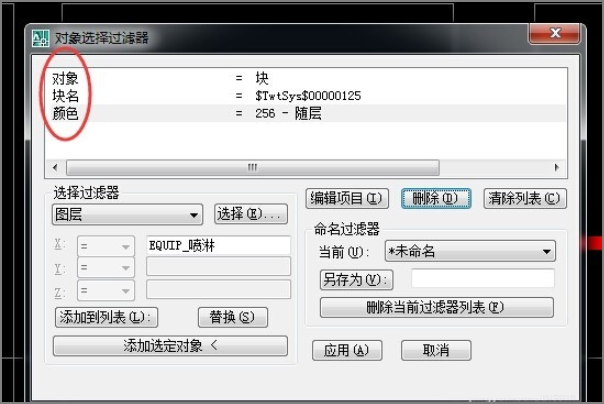The width and height of the screenshot is (604, 404).
Task: Click 添加到列表(L) button
Action: pyautogui.click(x=106, y=317)
